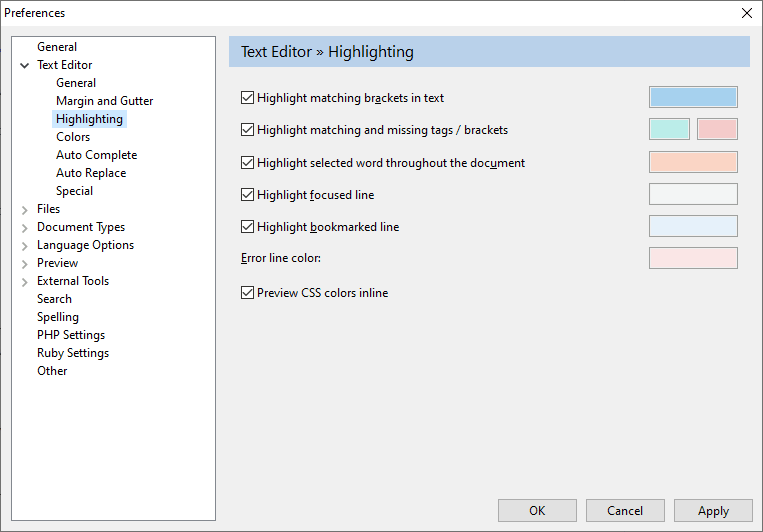This screenshot has height=532, width=763.
Task: Click the Error line color swatch
Action: (693, 259)
